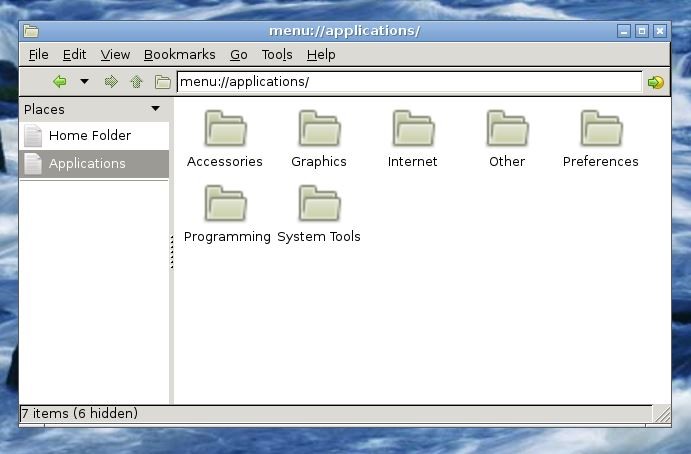Click the window menu folder icon in titlebar
The height and width of the screenshot is (454, 691).
tap(31, 31)
